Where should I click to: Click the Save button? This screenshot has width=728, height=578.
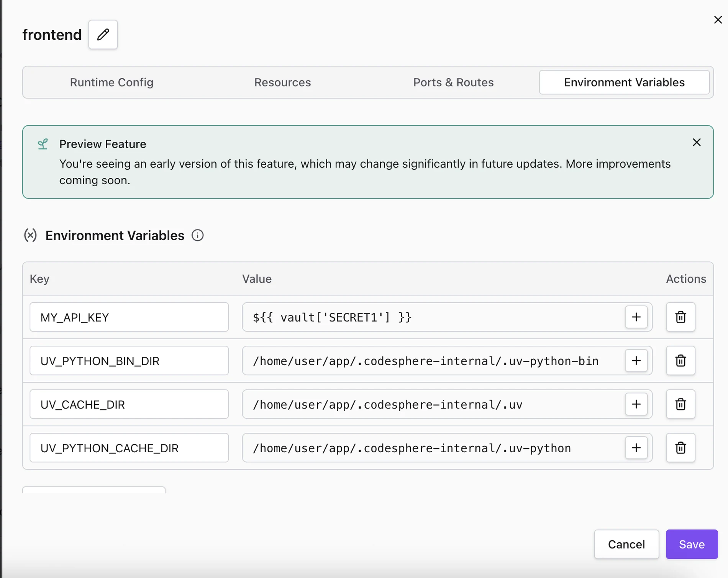pyautogui.click(x=692, y=544)
